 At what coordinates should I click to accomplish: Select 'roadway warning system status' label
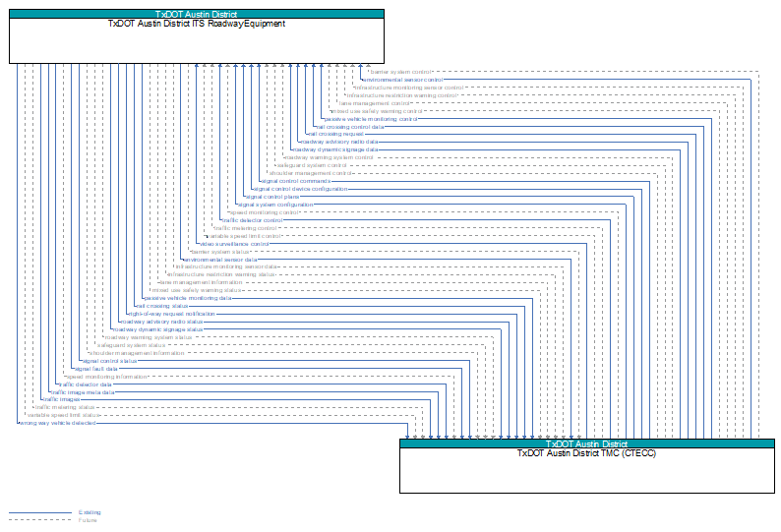[x=149, y=337]
